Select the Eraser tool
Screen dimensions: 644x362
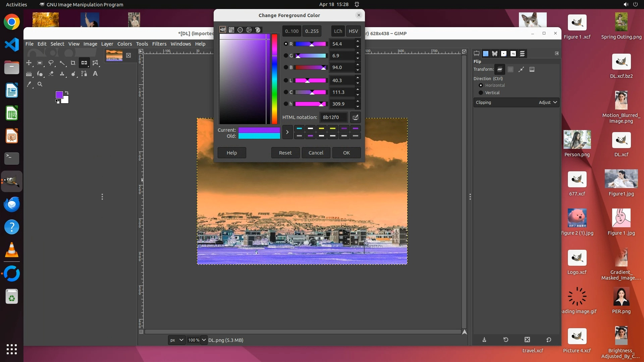(51, 74)
